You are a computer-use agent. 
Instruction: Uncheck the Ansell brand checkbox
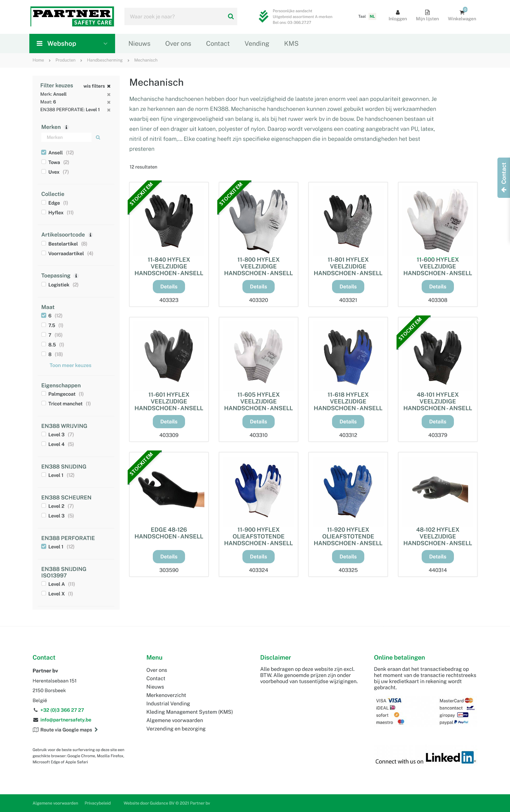pyautogui.click(x=44, y=152)
